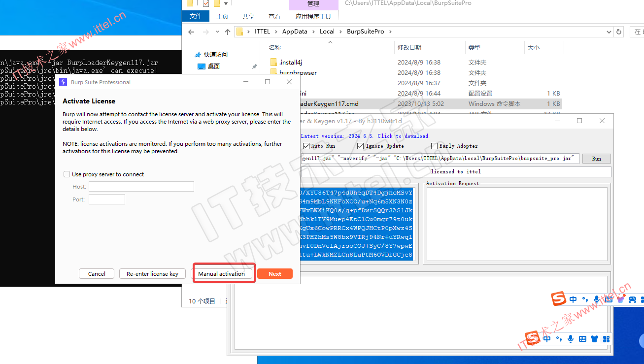Sort files by 修改日期 column
Viewport: 644px width, 364px height.
(409, 48)
